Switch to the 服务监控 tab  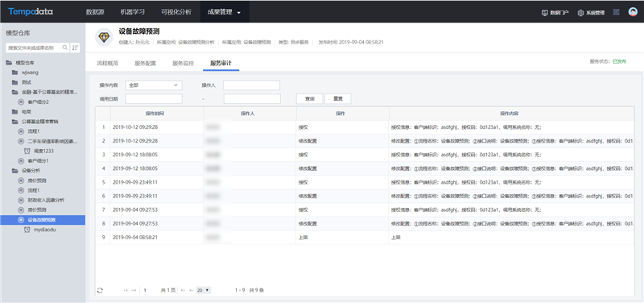pos(184,64)
